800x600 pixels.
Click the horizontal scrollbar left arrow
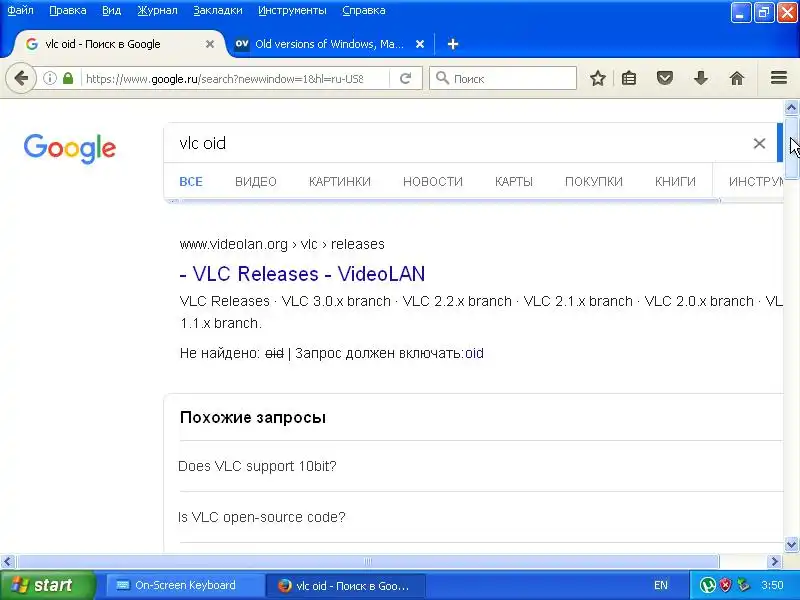(x=7, y=562)
